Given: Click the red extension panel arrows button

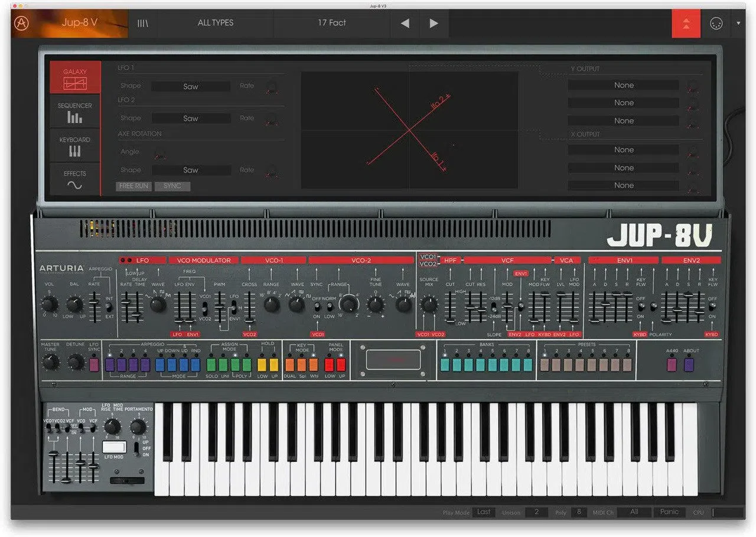Looking at the screenshot, I should point(686,24).
